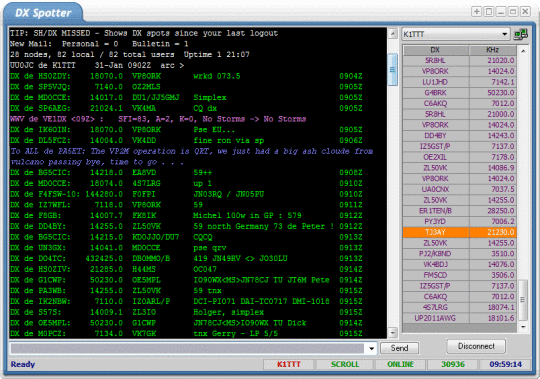Click the WWV de VE1DX solar line

click(158, 119)
